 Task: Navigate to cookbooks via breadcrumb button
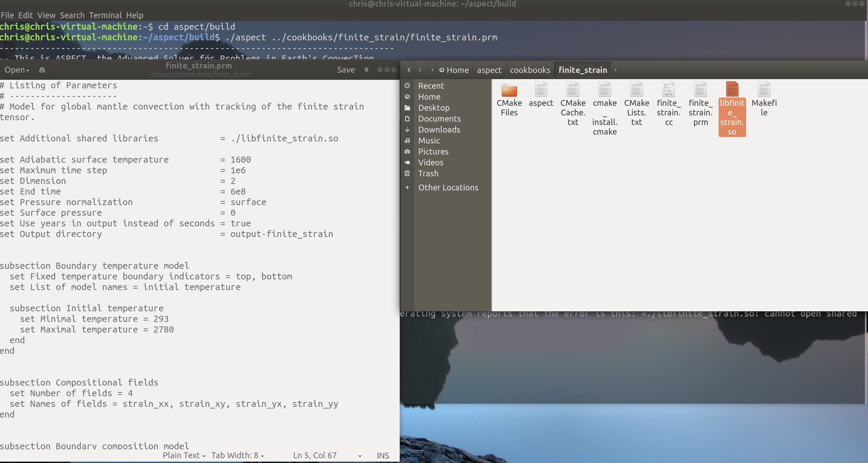click(530, 70)
